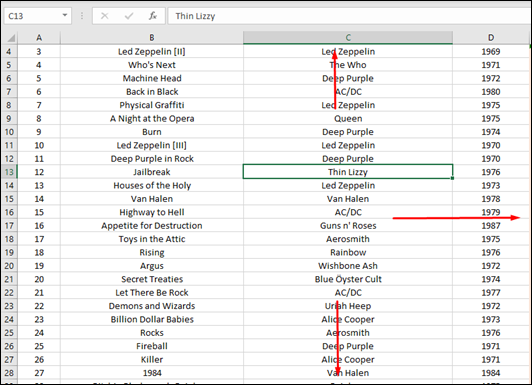Image resolution: width=532 pixels, height=385 pixels.
Task: Select the 1978 year cell
Action: coord(491,199)
